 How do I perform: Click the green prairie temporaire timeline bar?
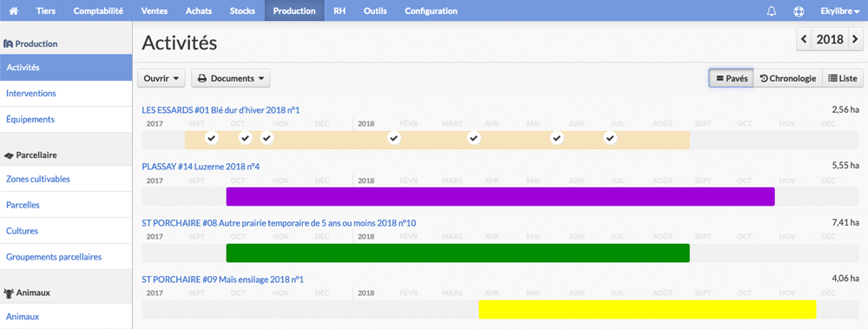[457, 253]
